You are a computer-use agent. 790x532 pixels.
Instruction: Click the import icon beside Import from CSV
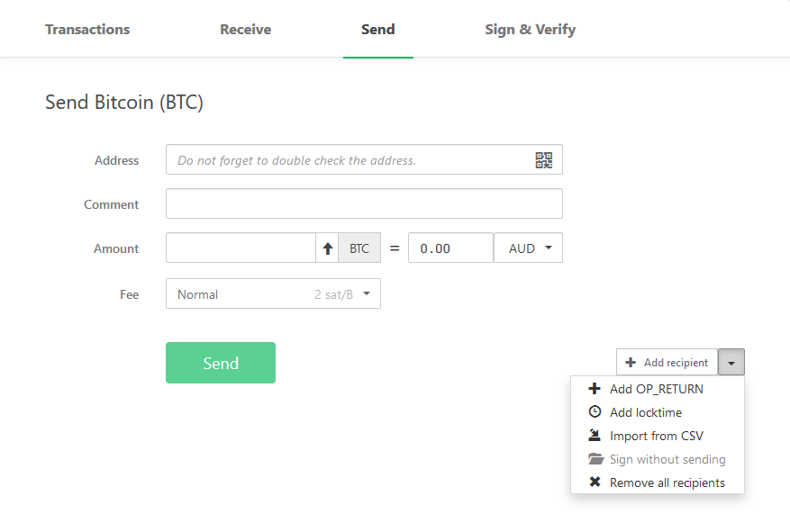coord(595,435)
